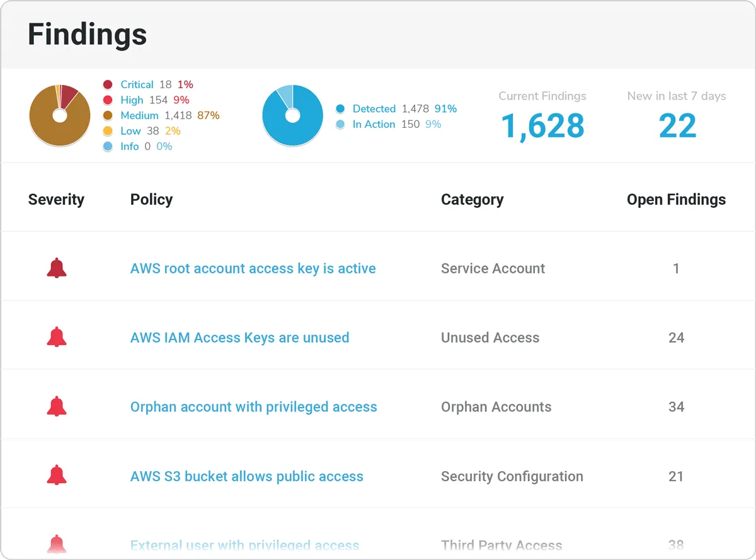Click the Critical legend color dot
The width and height of the screenshot is (756, 560).
(x=108, y=84)
